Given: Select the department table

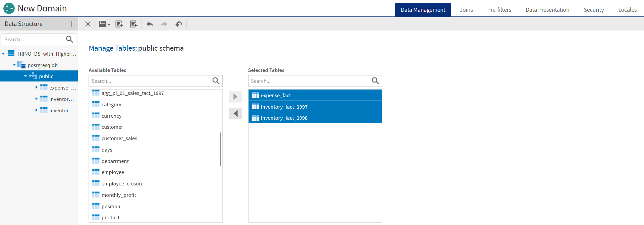Looking at the screenshot, I should (x=156, y=161).
